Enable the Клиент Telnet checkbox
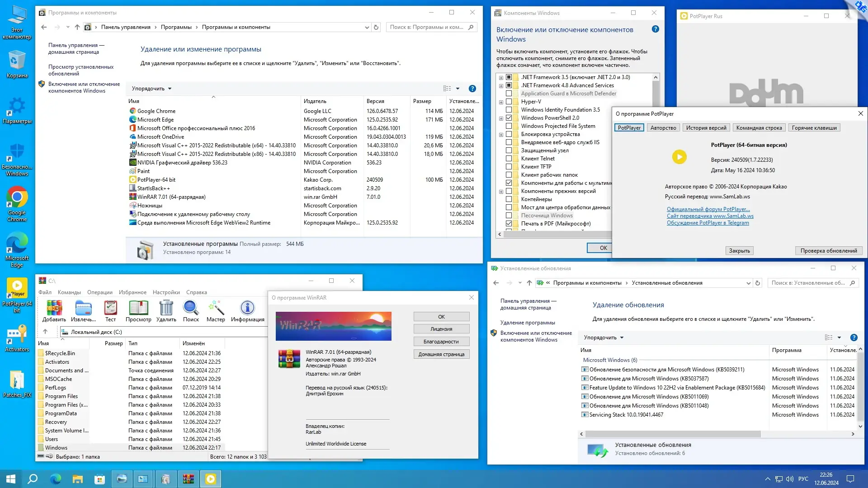Screen dimensions: 868x488 (x=509, y=158)
